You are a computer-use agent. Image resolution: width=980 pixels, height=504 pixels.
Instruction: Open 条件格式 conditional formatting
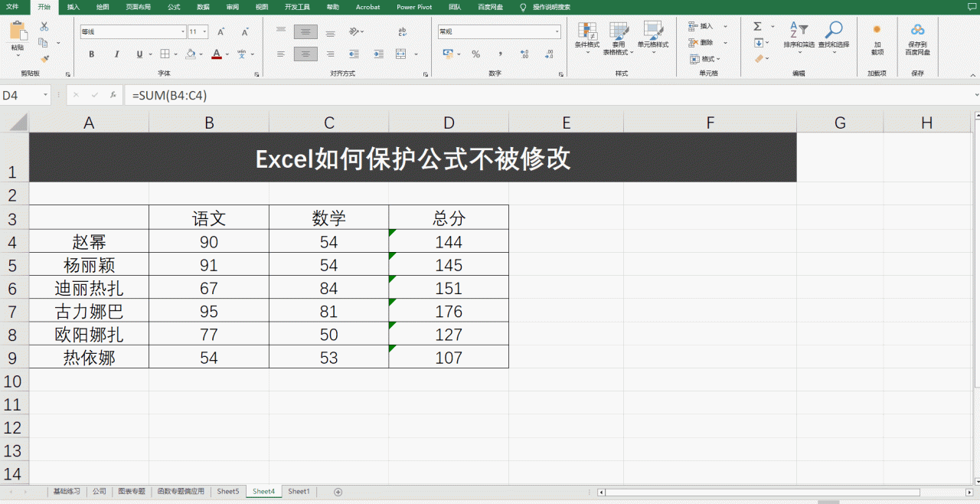click(x=587, y=38)
